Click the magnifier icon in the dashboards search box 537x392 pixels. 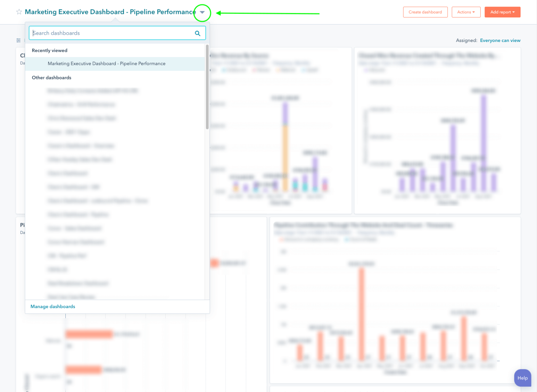pyautogui.click(x=198, y=33)
